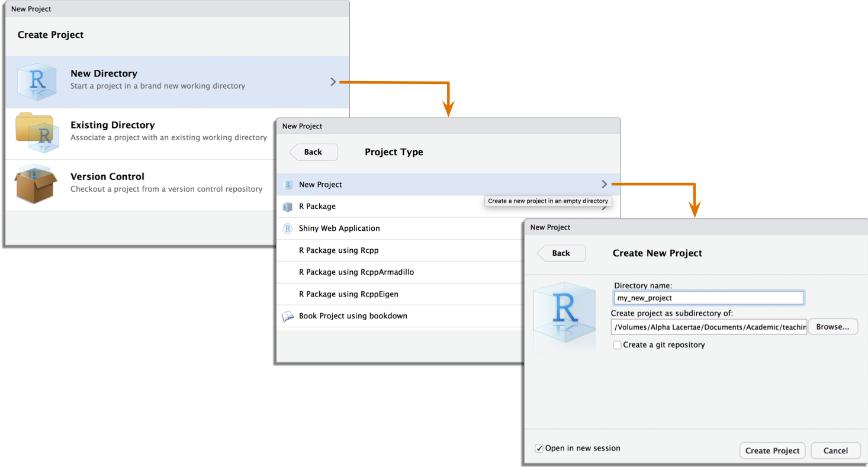Click the subdirectory path field starting with /Volumes
This screenshot has width=868, height=467.
709,327
